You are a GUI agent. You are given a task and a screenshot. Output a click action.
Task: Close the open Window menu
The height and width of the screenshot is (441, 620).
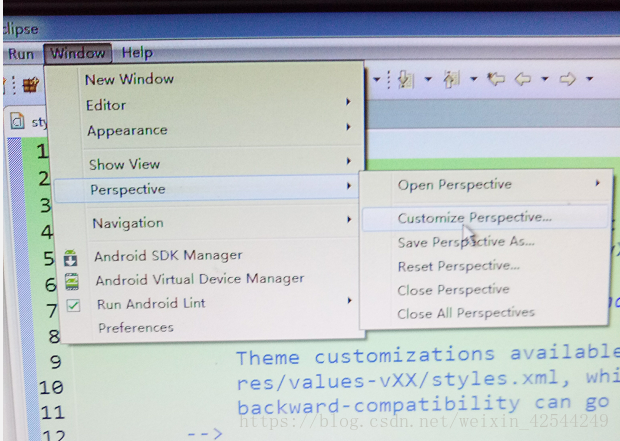78,53
